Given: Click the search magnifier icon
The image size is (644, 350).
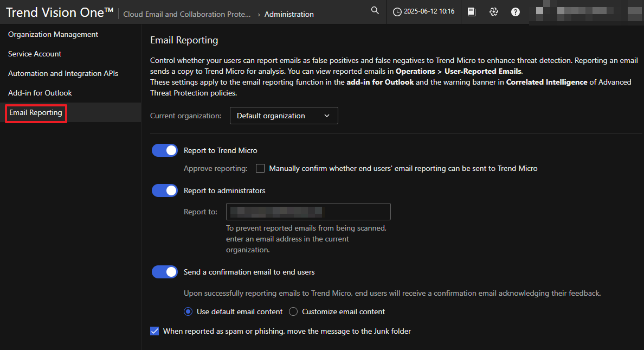Looking at the screenshot, I should point(375,11).
